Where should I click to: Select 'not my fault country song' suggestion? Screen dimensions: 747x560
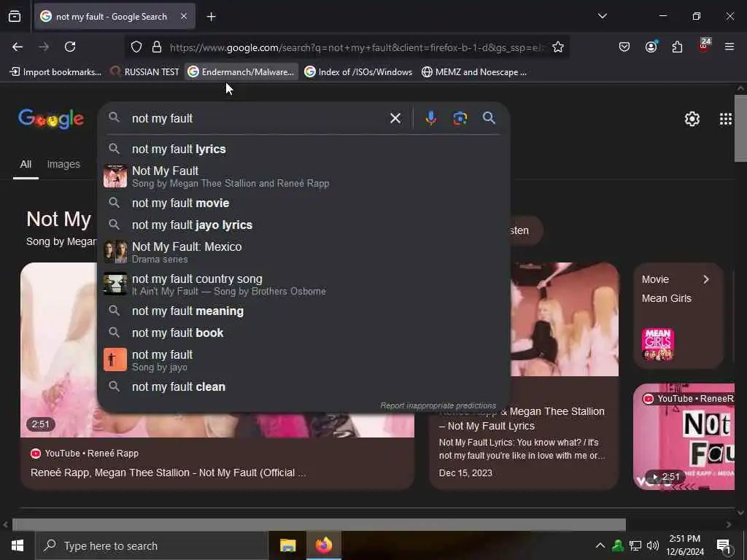click(303, 284)
